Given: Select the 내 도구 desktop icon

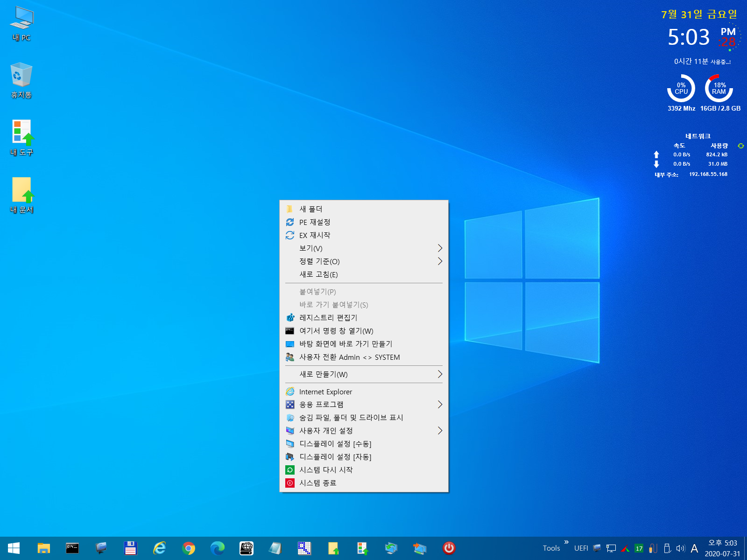Looking at the screenshot, I should pyautogui.click(x=21, y=138).
